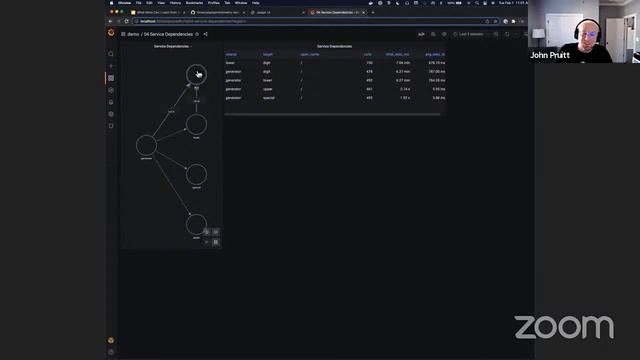This screenshot has height=360, width=640.
Task: Click 'lower' source cell in first row
Action: (x=230, y=63)
